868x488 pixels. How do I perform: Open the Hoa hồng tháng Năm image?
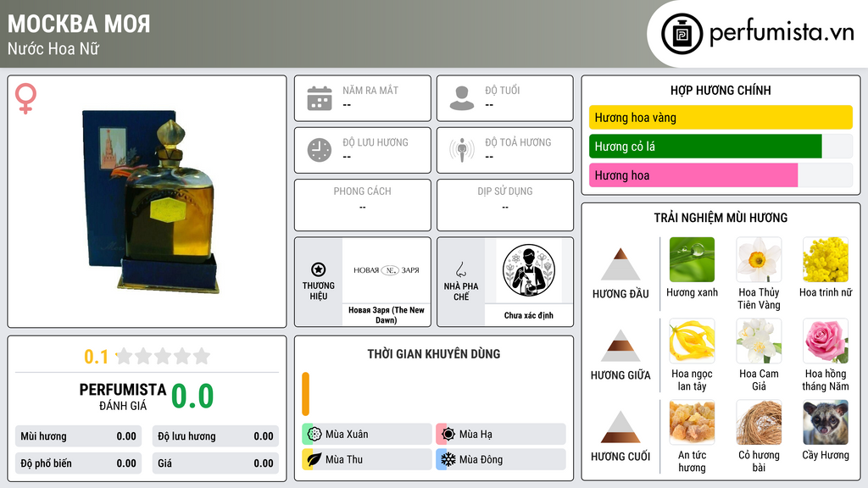tap(826, 341)
